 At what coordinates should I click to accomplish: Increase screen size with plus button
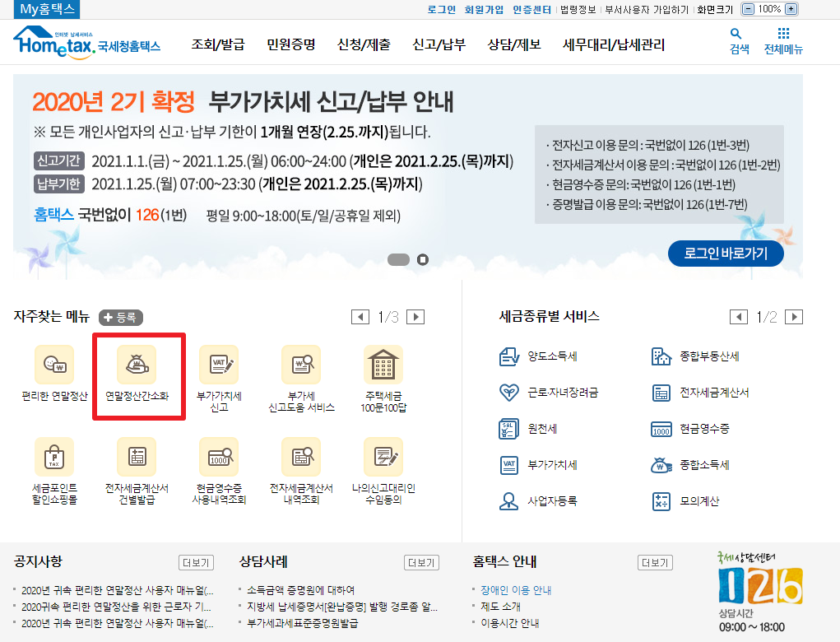pos(791,9)
